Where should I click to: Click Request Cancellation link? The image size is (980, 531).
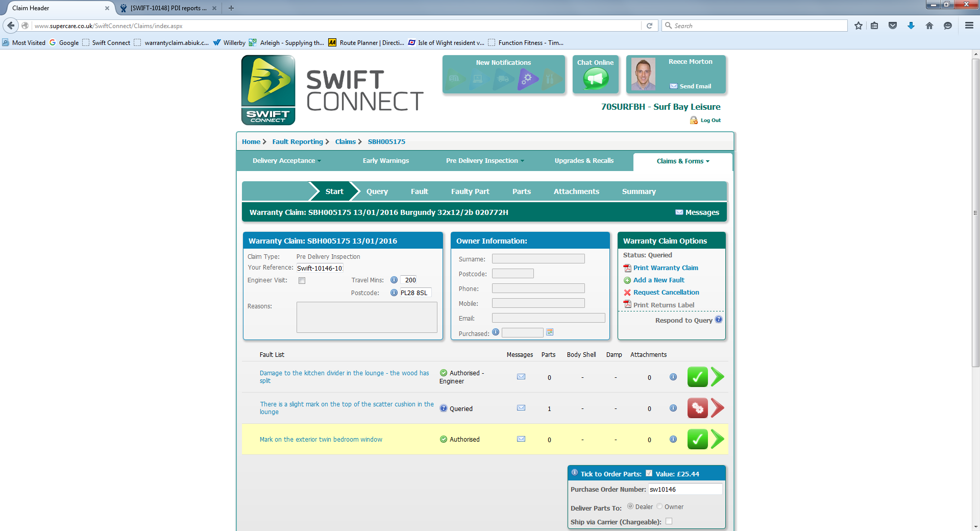666,292
